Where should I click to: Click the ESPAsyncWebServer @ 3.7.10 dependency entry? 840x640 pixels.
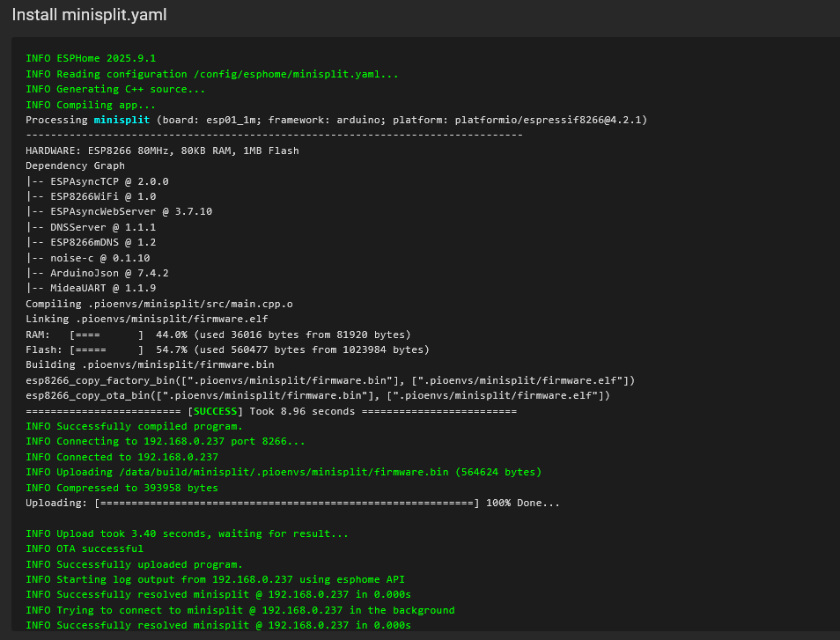tap(119, 211)
